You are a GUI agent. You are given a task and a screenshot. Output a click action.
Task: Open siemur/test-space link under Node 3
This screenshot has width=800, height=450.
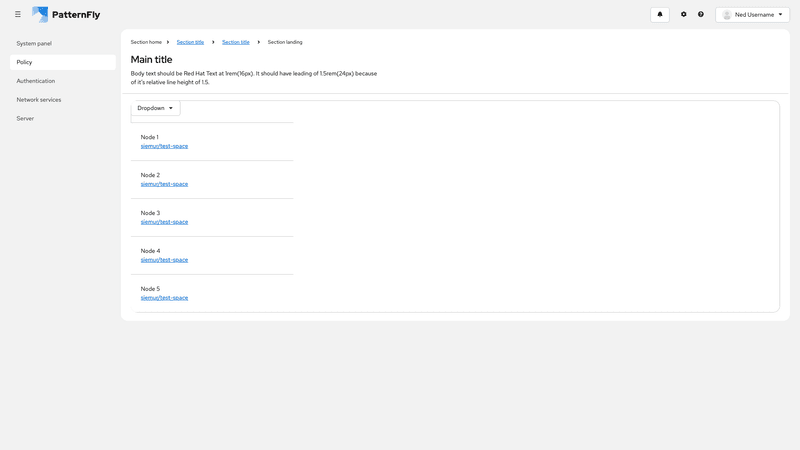pyautogui.click(x=164, y=222)
